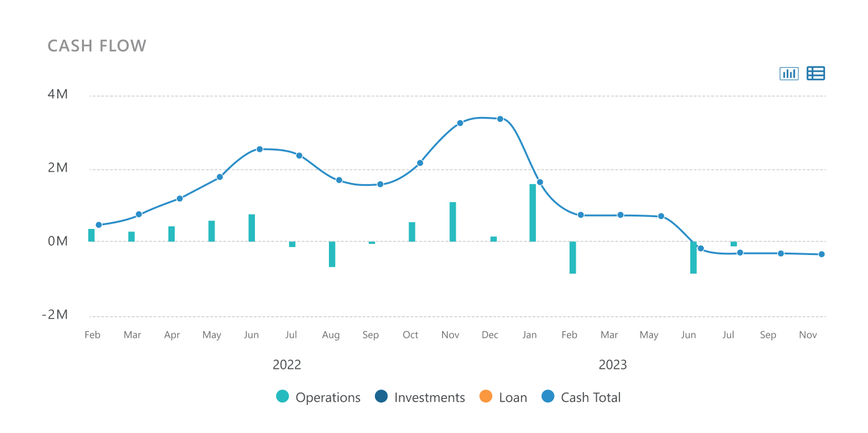Select Cash Total point at Sep 2022
This screenshot has height=433, width=868.
pyautogui.click(x=380, y=184)
